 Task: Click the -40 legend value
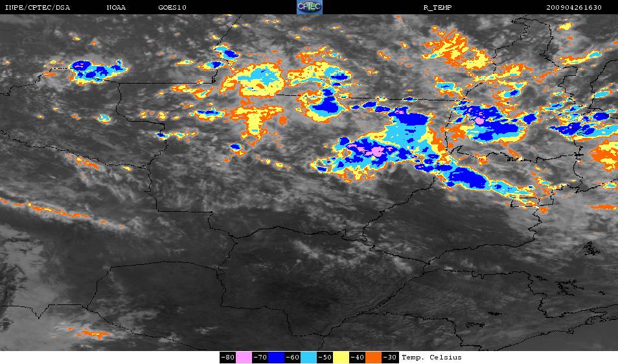[x=357, y=358]
